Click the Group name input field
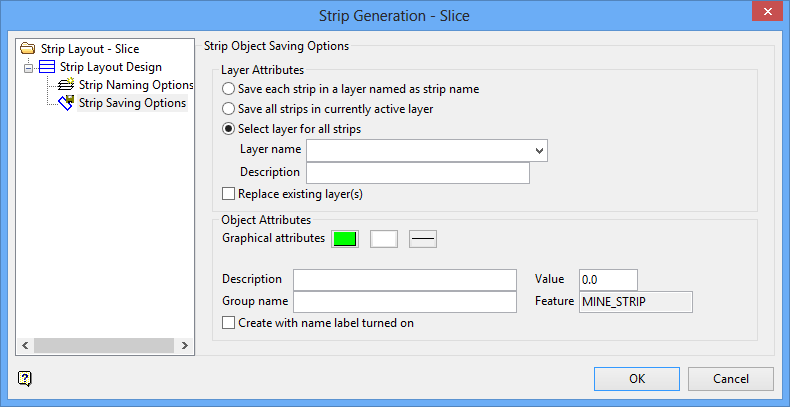 [x=404, y=301]
